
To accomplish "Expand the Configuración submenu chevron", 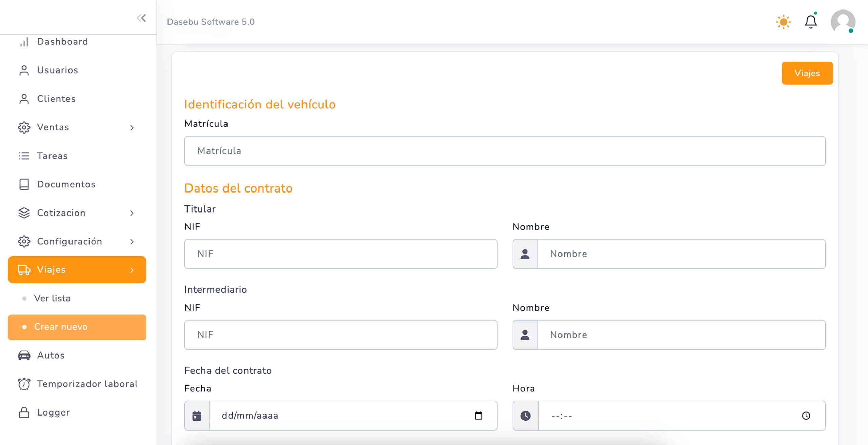I will (132, 242).
